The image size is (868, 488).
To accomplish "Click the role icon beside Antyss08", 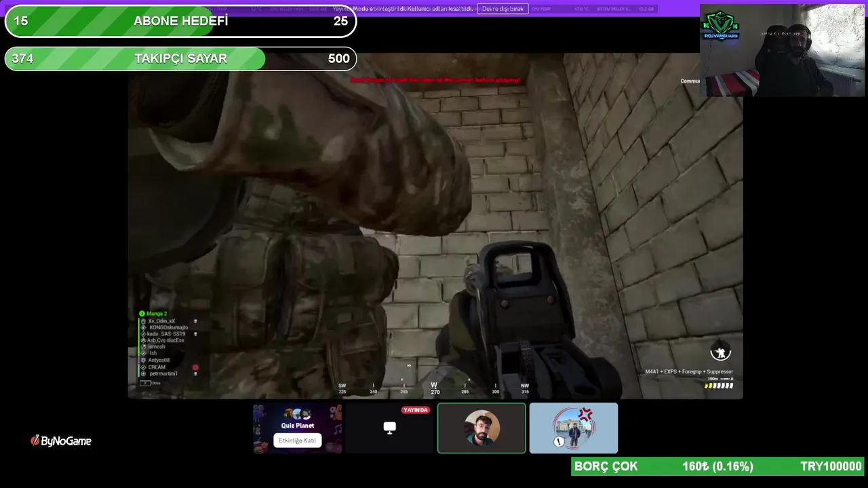I will coord(143,360).
